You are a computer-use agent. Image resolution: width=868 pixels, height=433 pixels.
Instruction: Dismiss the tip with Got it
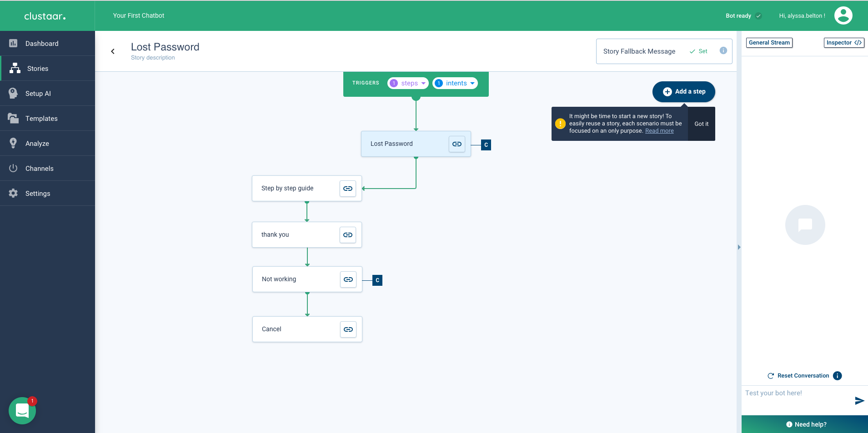coord(701,124)
